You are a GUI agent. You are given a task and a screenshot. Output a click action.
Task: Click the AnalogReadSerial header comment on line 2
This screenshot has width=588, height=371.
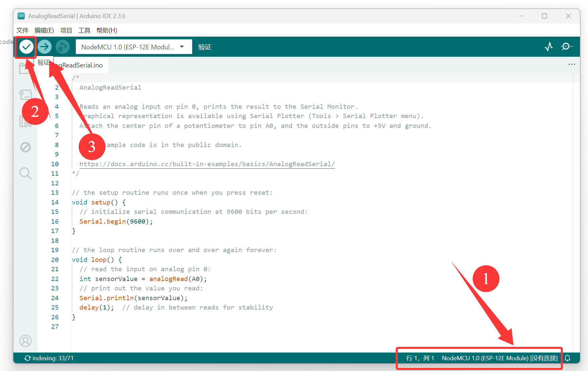pos(110,87)
